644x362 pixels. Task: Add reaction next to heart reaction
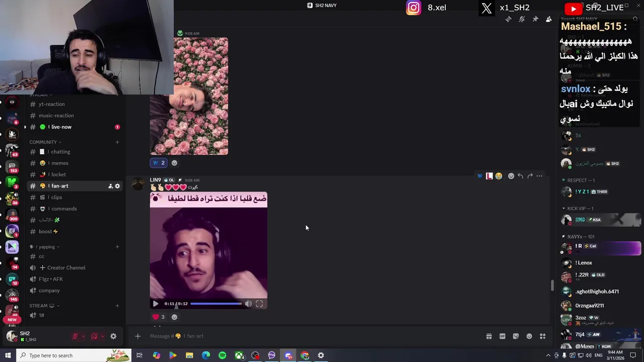click(175, 317)
